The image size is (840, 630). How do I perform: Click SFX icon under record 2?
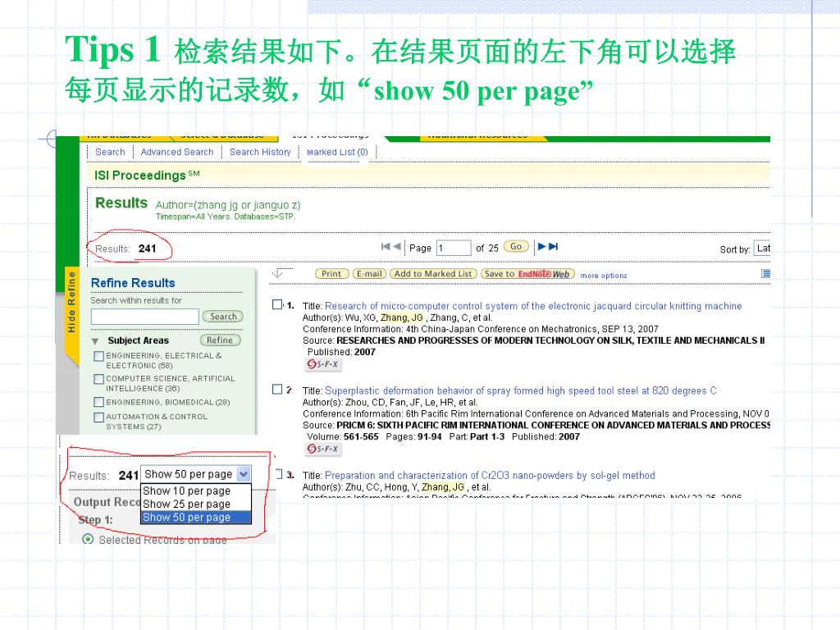pyautogui.click(x=323, y=449)
